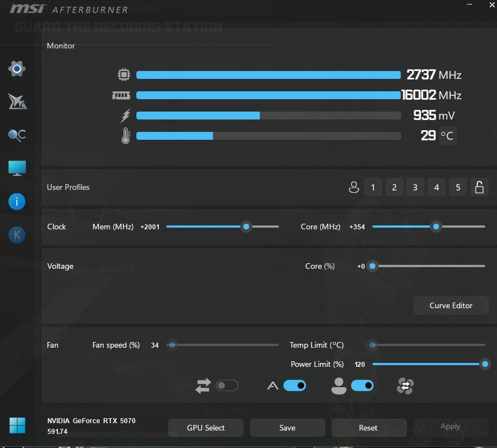Click the fan curve swap icon

[x=405, y=386]
